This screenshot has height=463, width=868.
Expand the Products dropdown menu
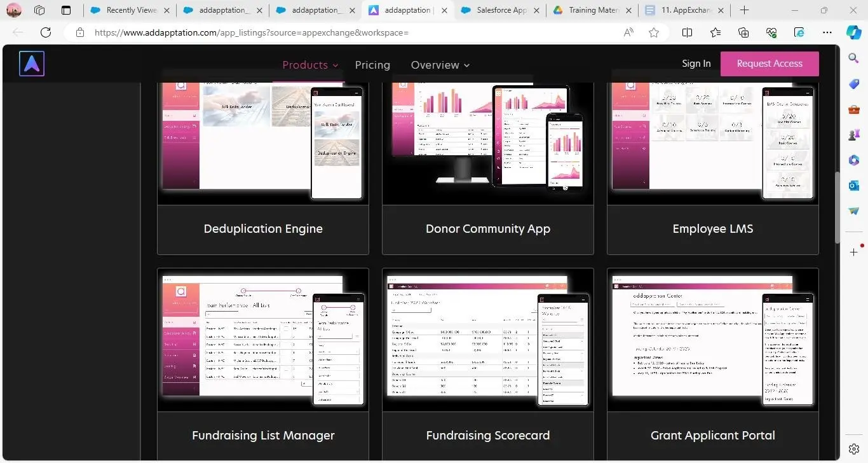(x=310, y=65)
